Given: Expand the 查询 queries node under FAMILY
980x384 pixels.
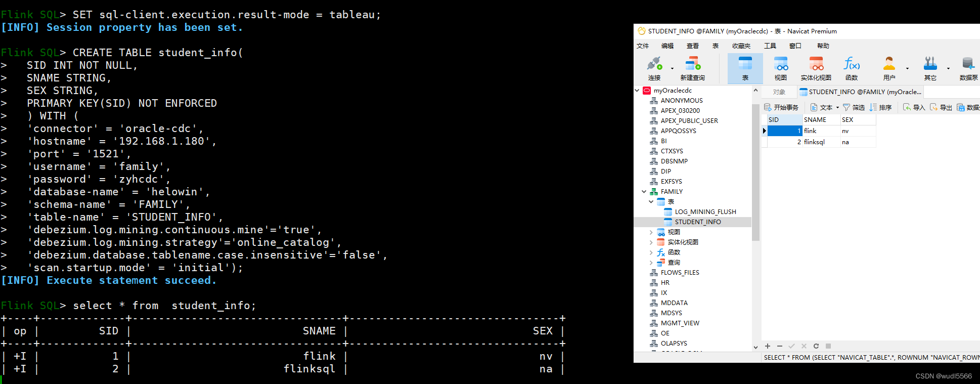Looking at the screenshot, I should pos(651,263).
